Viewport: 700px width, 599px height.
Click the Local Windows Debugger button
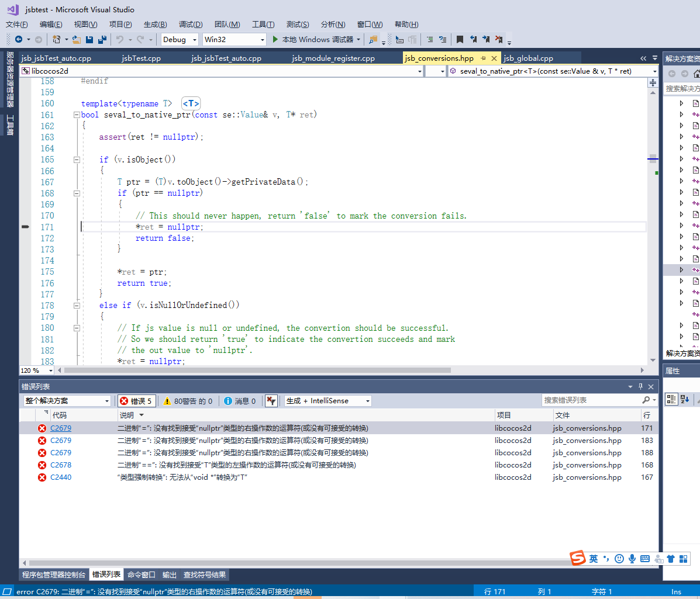click(318, 39)
